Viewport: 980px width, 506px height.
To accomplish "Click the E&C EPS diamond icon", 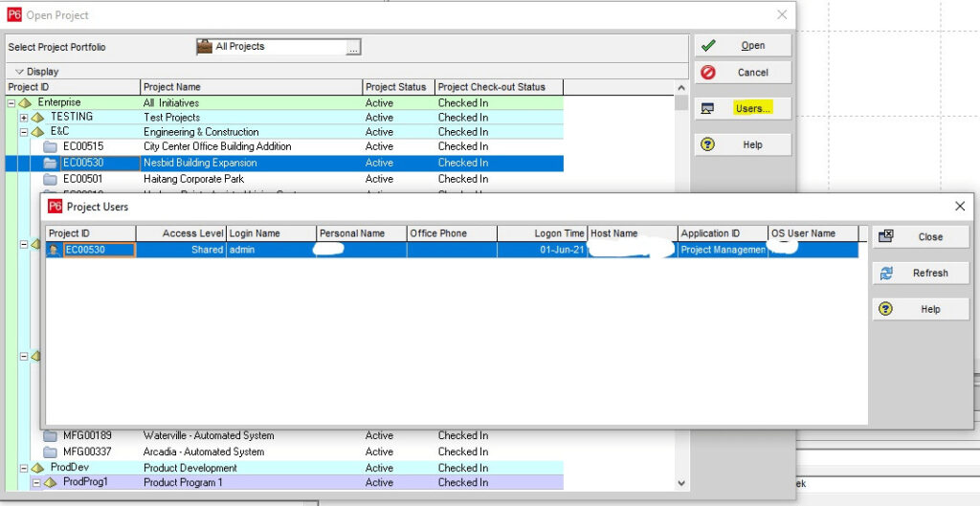I will tap(37, 132).
